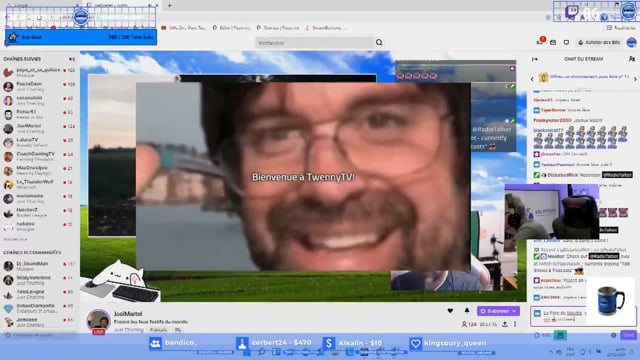Screen dimensions: 640x360
Task: Show previous gift sub leaderboard entry
Action: tap(532, 79)
